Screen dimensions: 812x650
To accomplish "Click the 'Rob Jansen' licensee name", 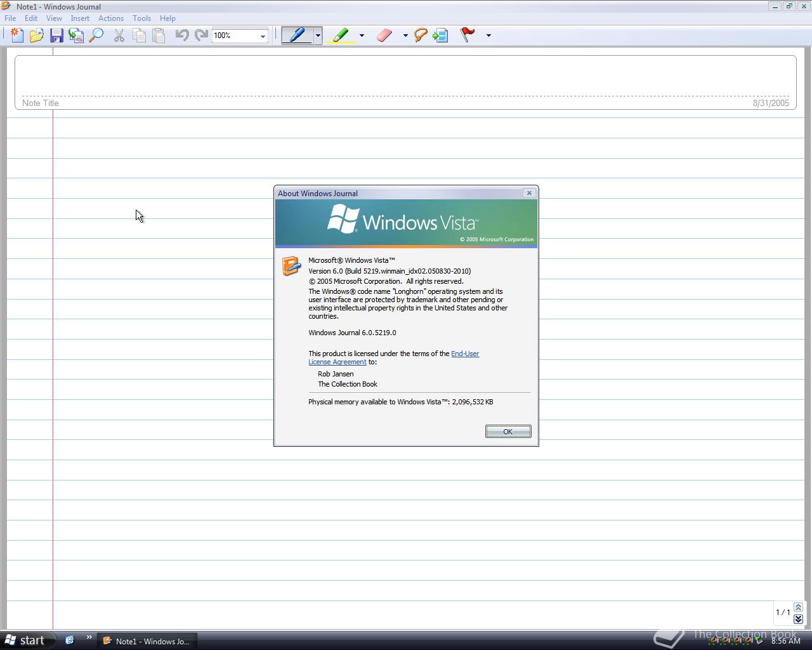I will [x=336, y=374].
